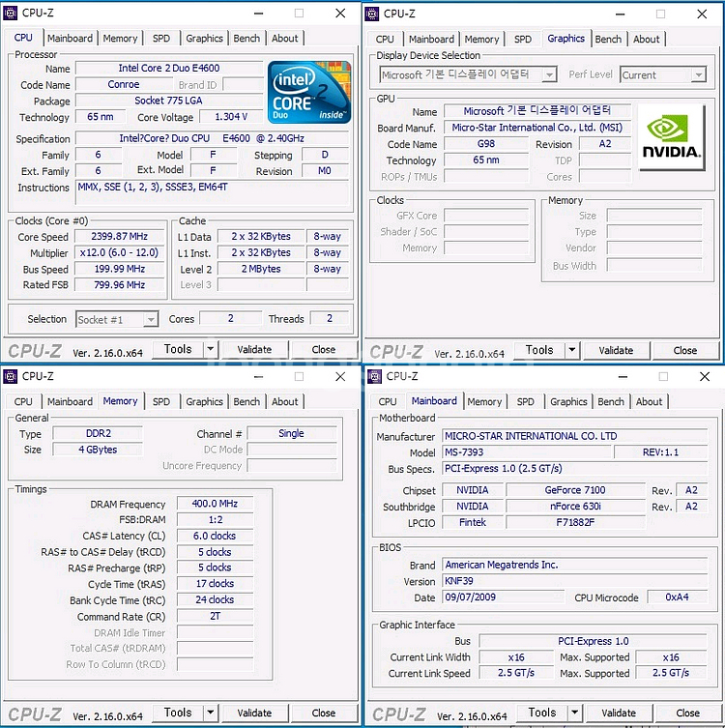Click CPU-Z title bar icon of the Memory window
The height and width of the screenshot is (728, 725).
click(11, 376)
